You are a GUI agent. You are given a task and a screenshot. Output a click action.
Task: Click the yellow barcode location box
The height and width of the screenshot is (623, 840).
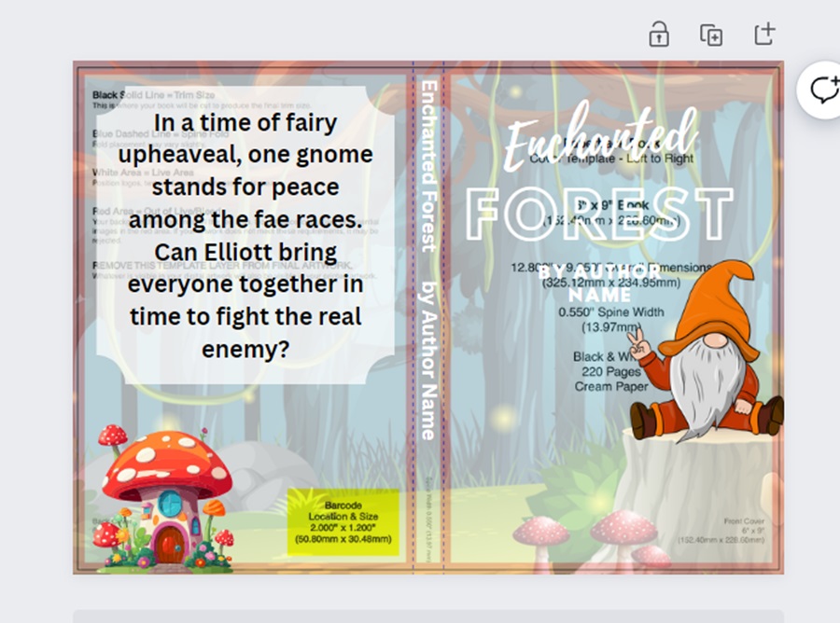tap(343, 522)
